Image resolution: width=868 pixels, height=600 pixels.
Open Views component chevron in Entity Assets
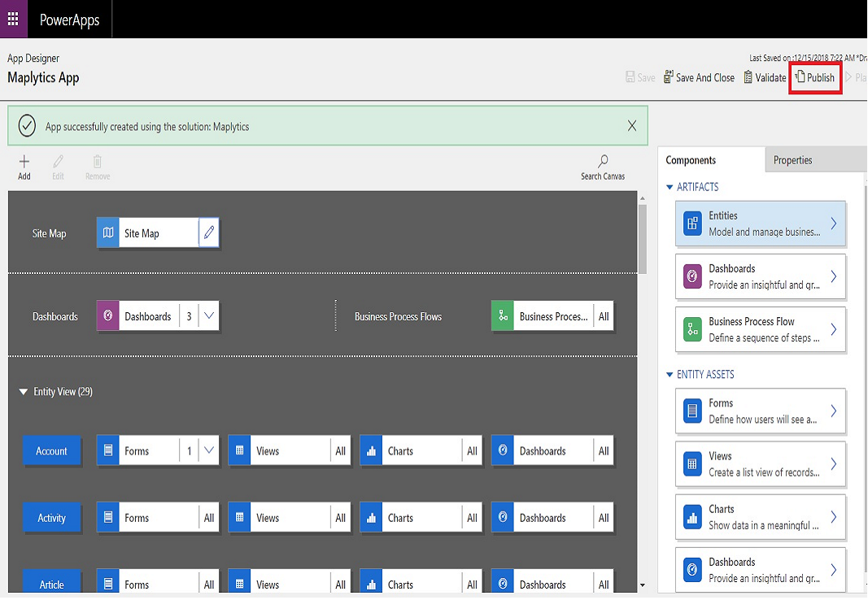[833, 464]
